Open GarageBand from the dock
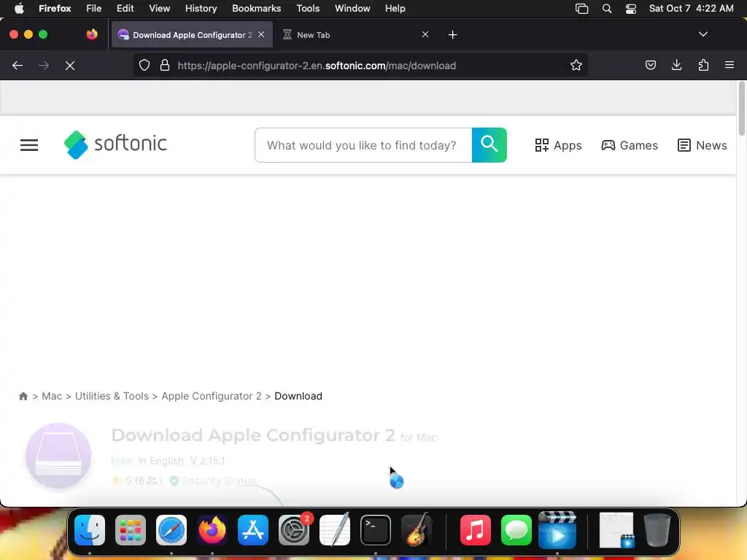The height and width of the screenshot is (560, 747). coord(417,530)
